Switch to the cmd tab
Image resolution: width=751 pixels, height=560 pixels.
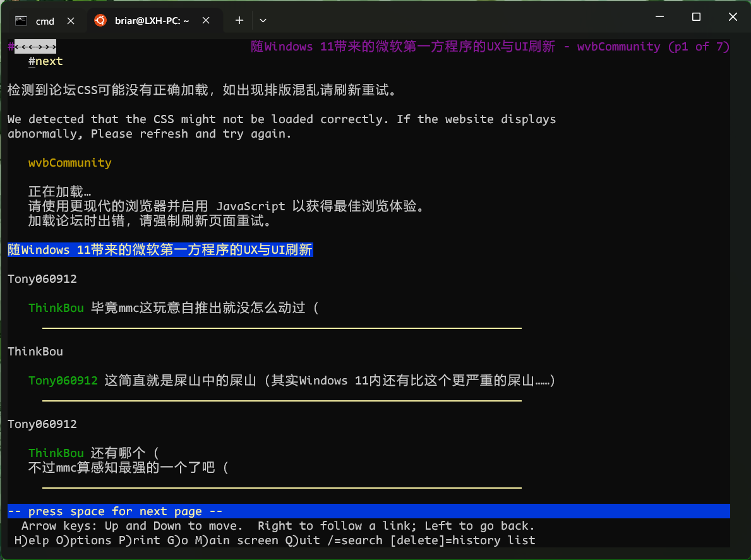[x=45, y=21]
